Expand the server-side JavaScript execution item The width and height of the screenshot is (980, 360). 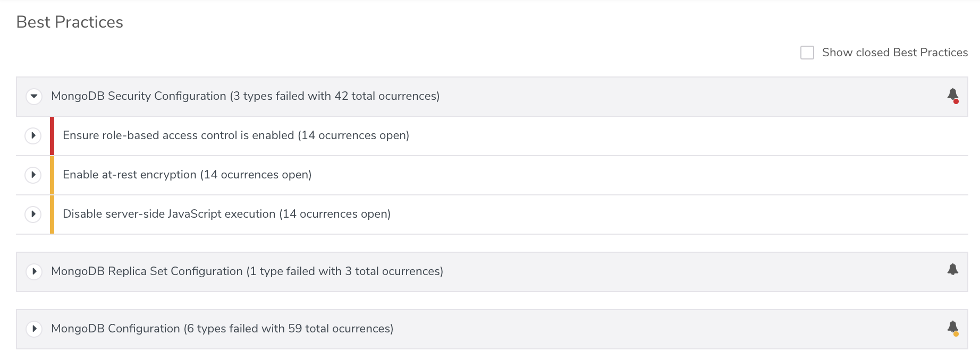click(33, 215)
